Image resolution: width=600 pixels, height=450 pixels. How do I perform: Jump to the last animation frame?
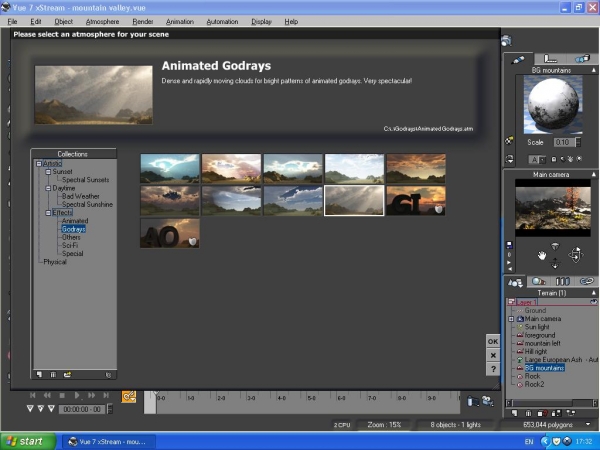coord(106,395)
